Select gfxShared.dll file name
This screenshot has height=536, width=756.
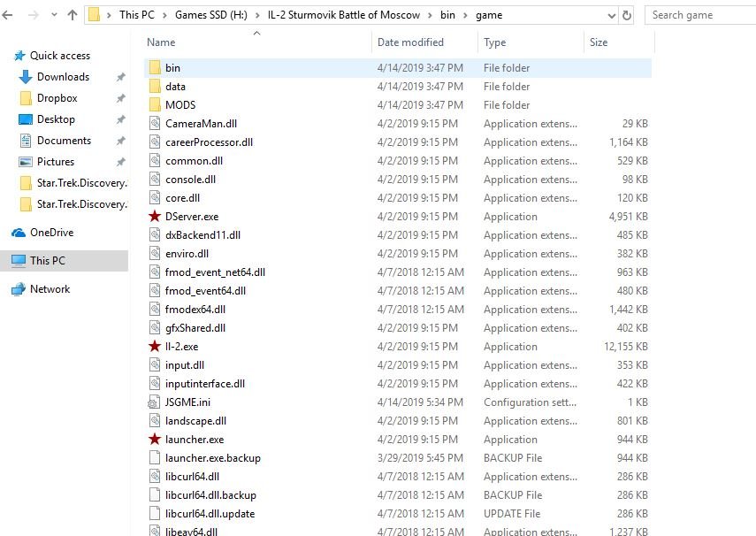(195, 328)
